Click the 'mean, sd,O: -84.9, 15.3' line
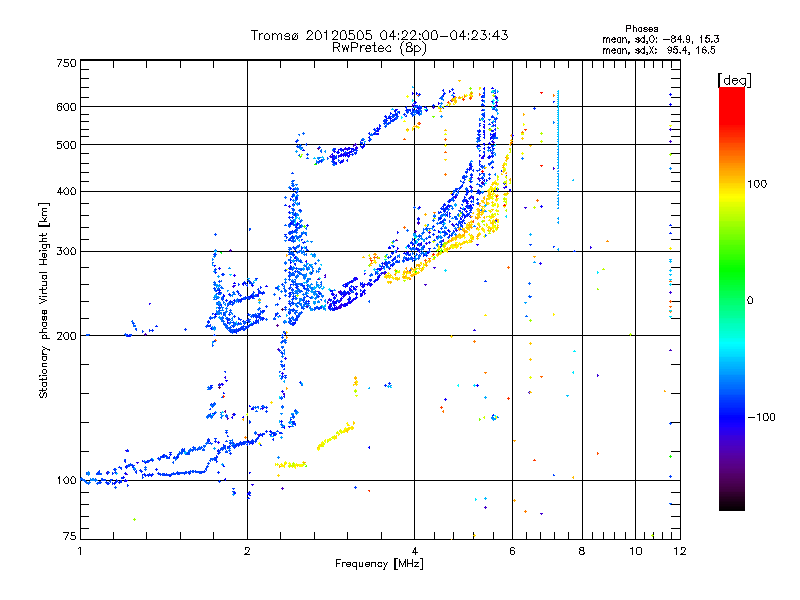The height and width of the screenshot is (600, 800). tap(661, 39)
